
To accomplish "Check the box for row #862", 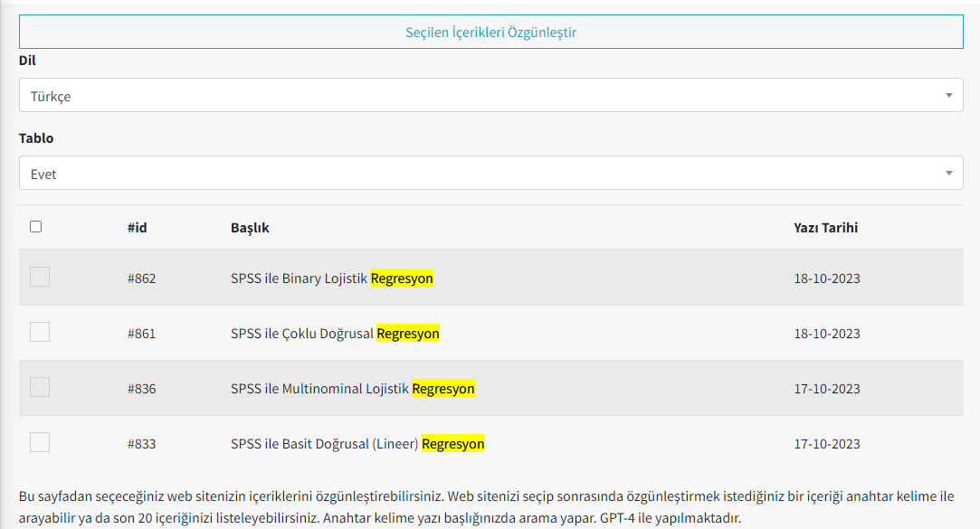I will click(40, 277).
